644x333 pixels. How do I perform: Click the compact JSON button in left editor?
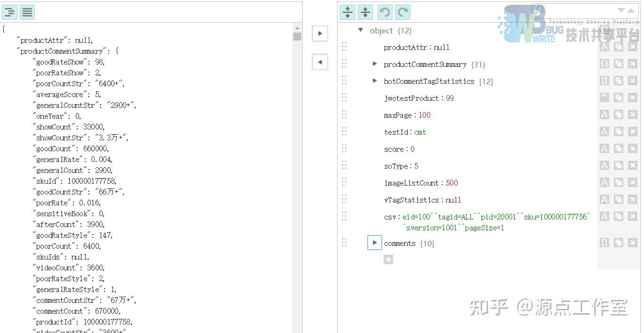[27, 12]
